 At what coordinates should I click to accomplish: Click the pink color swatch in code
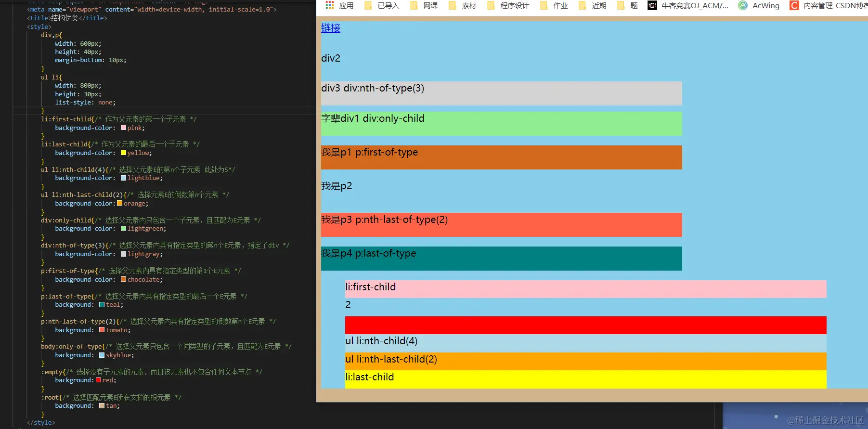tap(124, 128)
